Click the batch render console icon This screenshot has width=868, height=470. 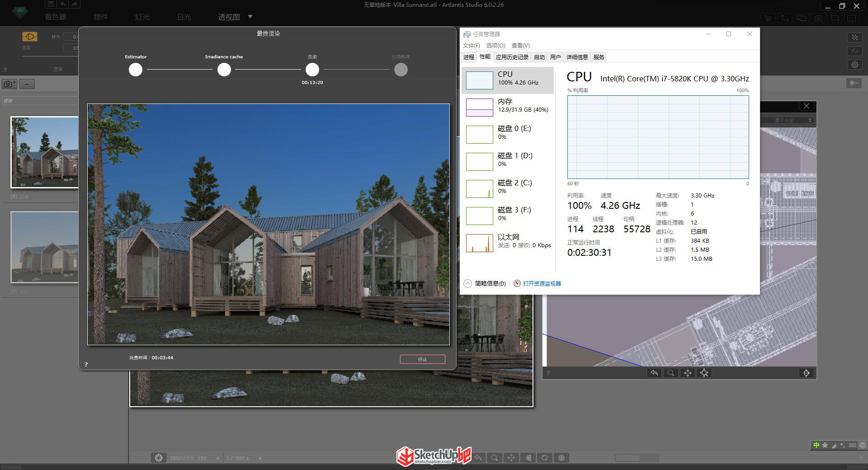click(x=852, y=18)
